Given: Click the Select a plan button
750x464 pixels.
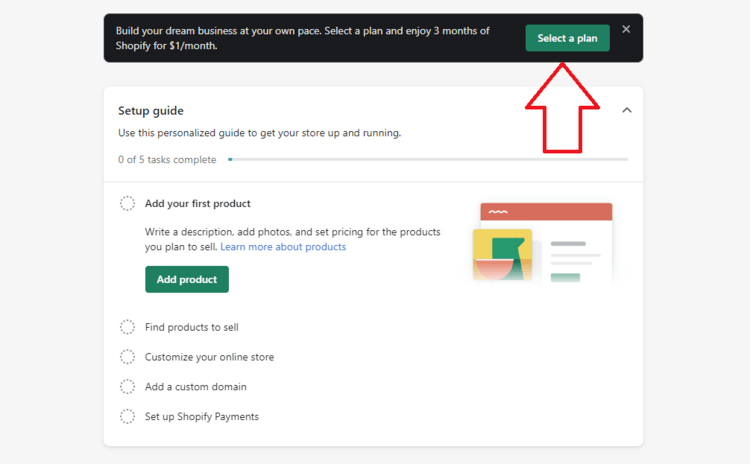Looking at the screenshot, I should (567, 38).
